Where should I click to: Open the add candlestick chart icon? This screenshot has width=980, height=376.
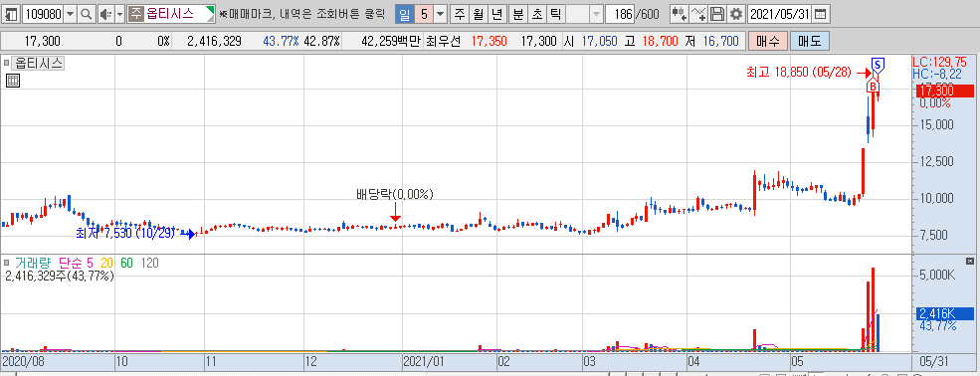679,14
